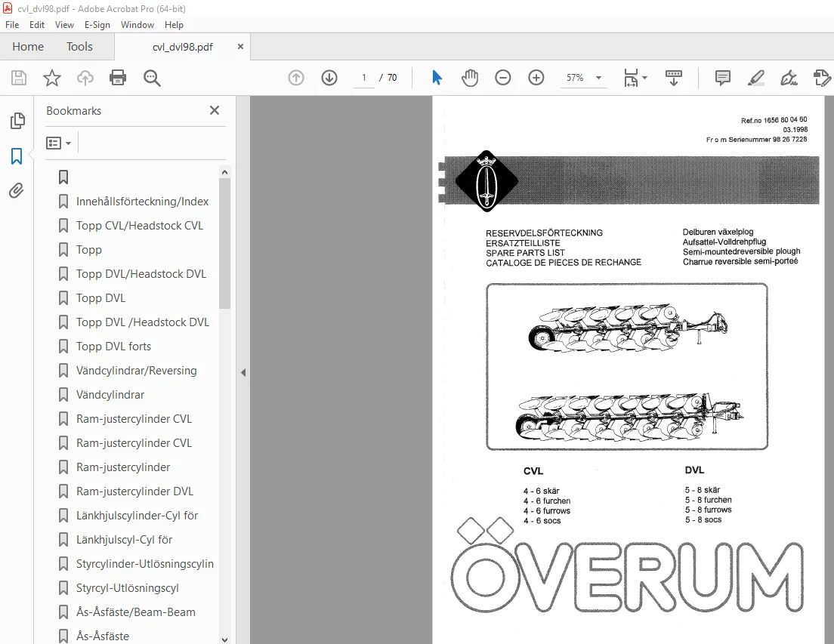Go to previous page arrow
The image size is (834, 644).
[x=296, y=78]
